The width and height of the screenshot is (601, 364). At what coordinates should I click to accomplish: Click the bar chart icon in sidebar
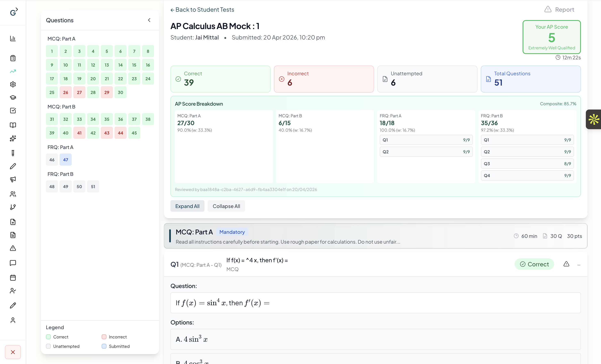(x=13, y=38)
